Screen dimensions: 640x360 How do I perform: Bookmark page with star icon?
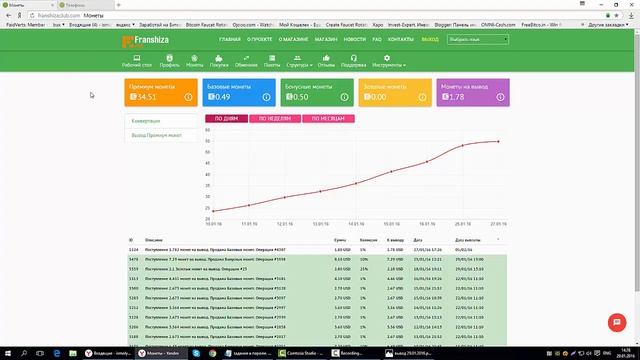pyautogui.click(x=616, y=16)
